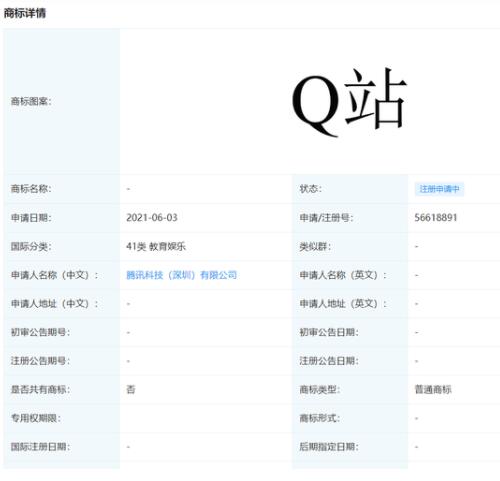This screenshot has width=500, height=481.
Task: Click the 商标图案 label
Action: 31,101
